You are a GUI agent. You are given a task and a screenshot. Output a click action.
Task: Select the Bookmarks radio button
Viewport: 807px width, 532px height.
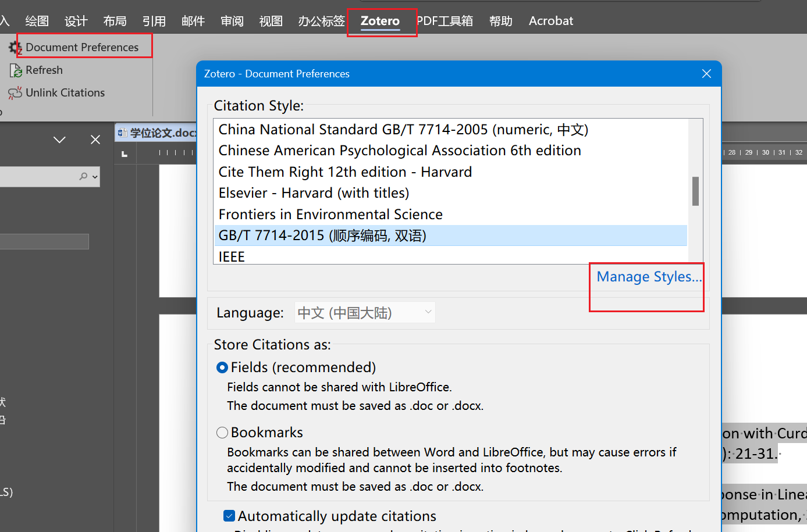(x=222, y=433)
